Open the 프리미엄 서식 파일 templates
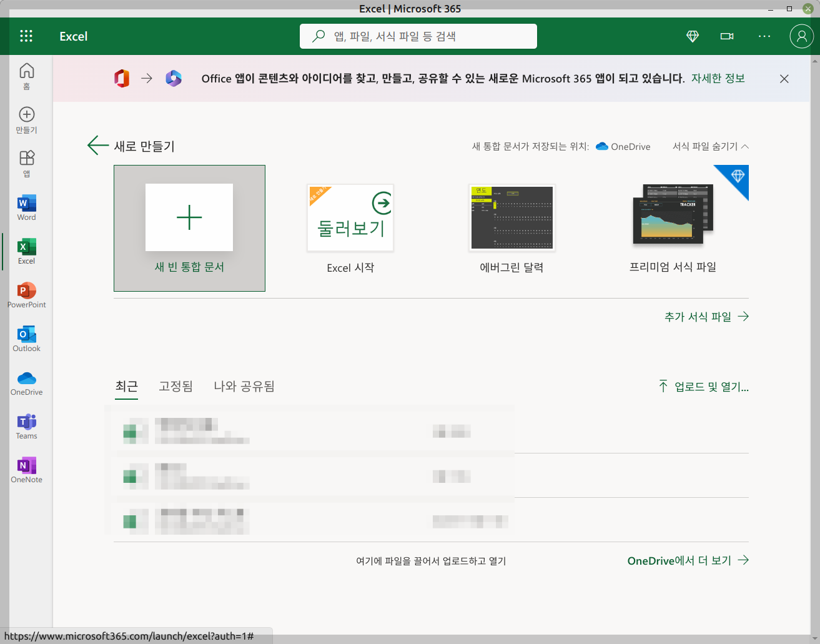The width and height of the screenshot is (820, 644). click(x=673, y=228)
